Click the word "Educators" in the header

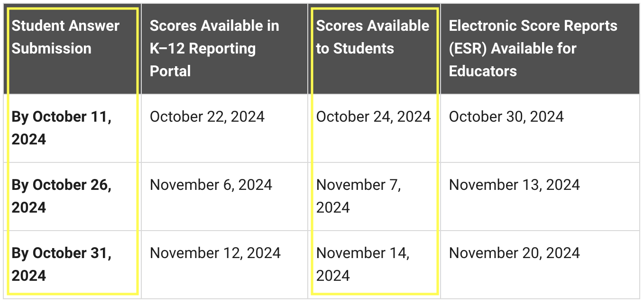(483, 71)
